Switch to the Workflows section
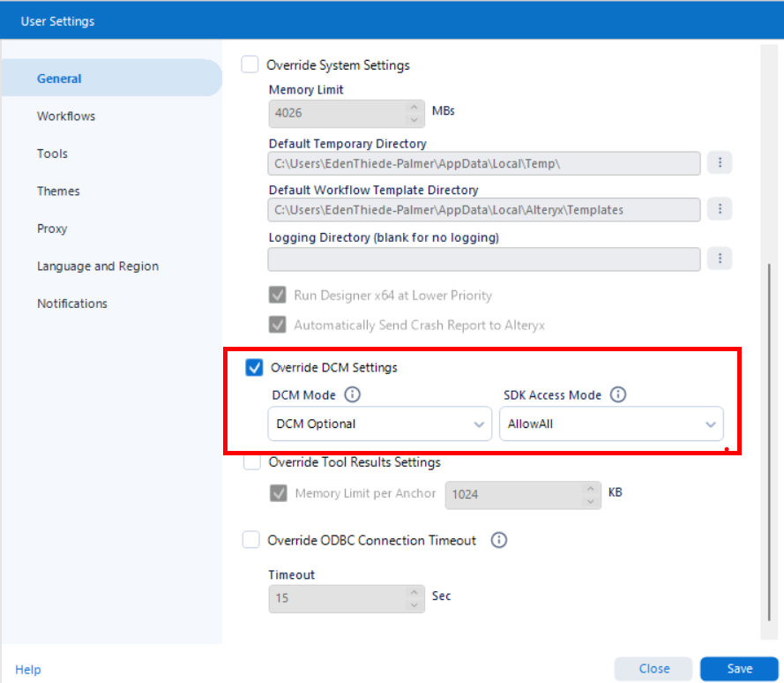 (x=66, y=116)
